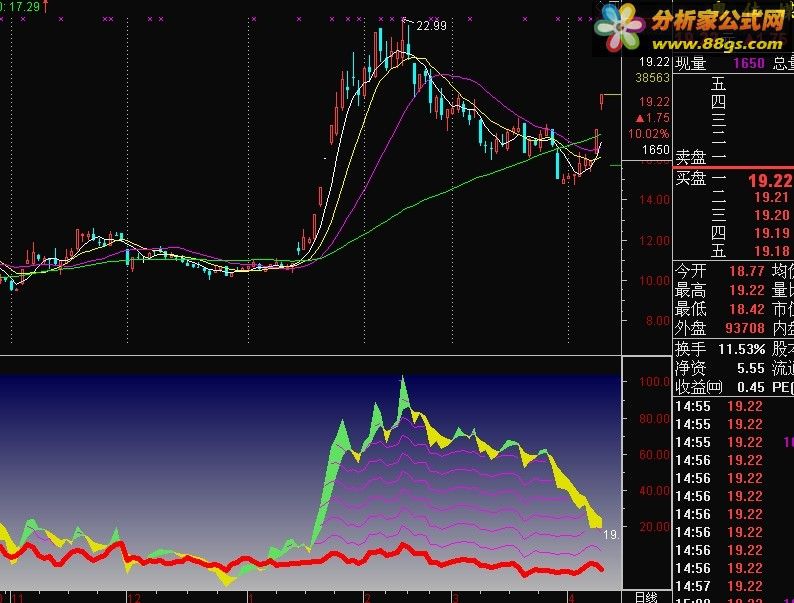Click the 10.02% change percentage

click(x=649, y=134)
